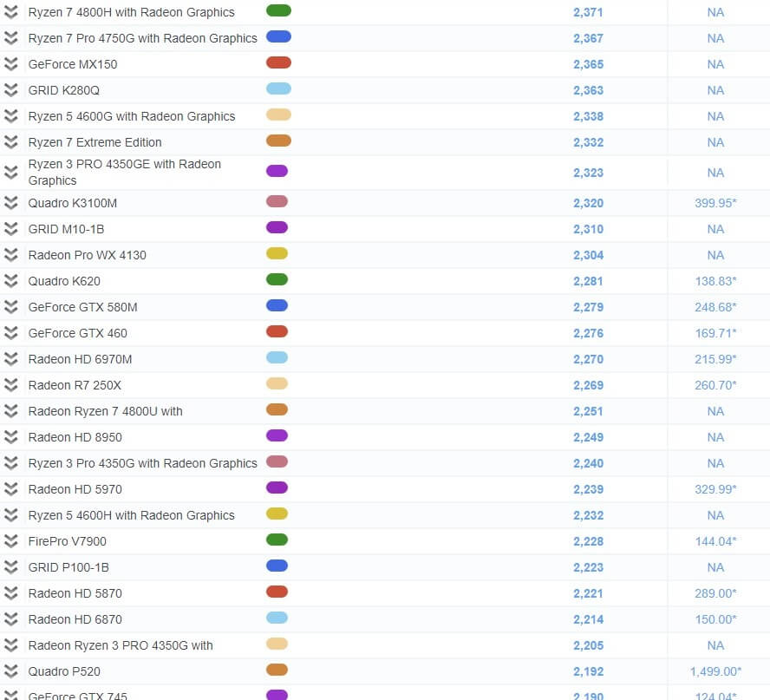Screen dimensions: 770x700
Task: Expand the FirePro V7900 row chevron
Action: (10, 541)
